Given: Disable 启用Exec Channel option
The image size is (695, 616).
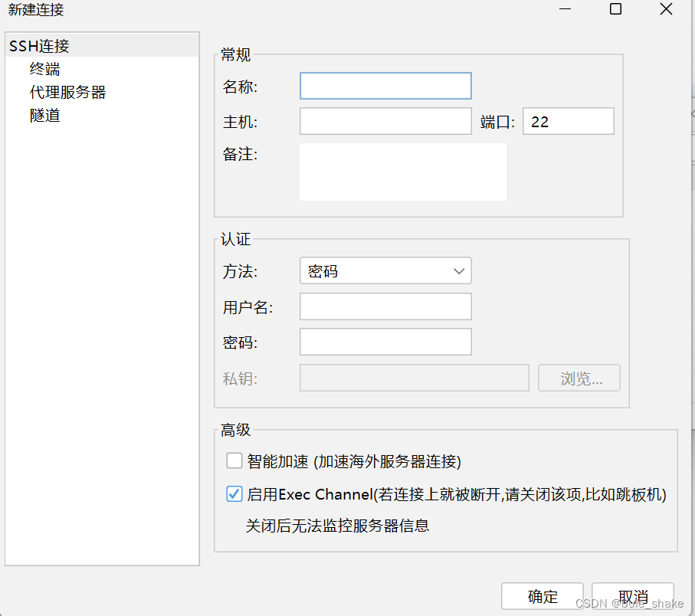Looking at the screenshot, I should point(234,494).
